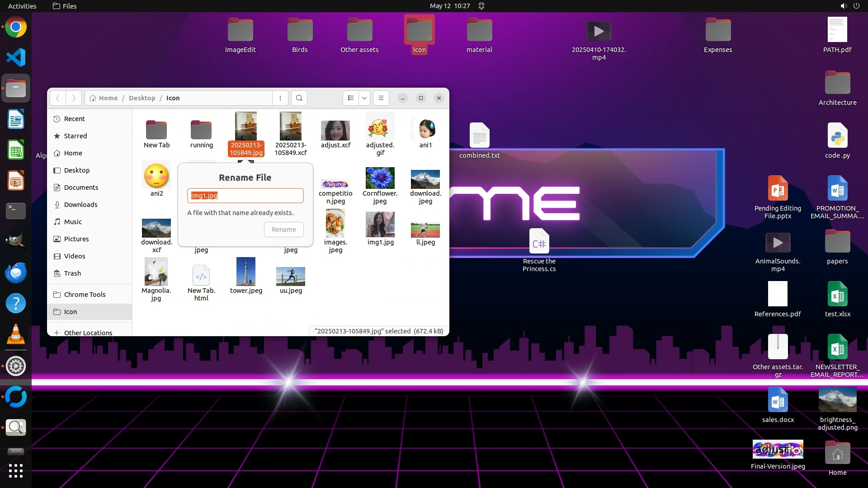This screenshot has height=488, width=868.
Task: Select the tower.jpeg thumbnail
Action: tap(246, 272)
